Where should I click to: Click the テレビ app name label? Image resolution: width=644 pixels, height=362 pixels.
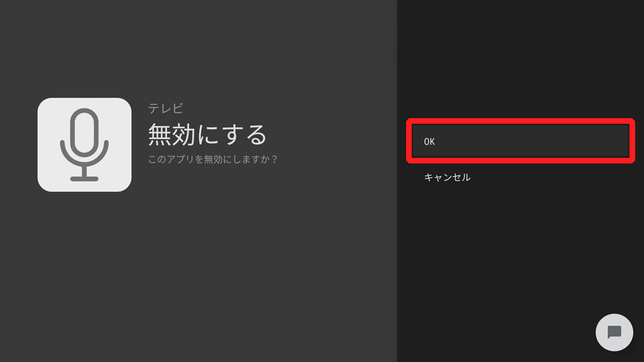165,108
